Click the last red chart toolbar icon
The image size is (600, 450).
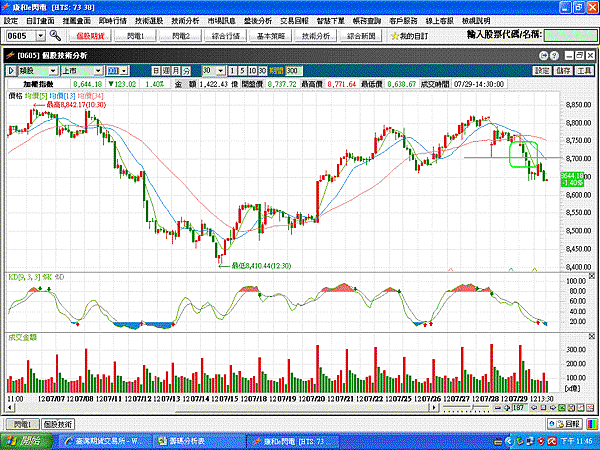click(x=589, y=408)
